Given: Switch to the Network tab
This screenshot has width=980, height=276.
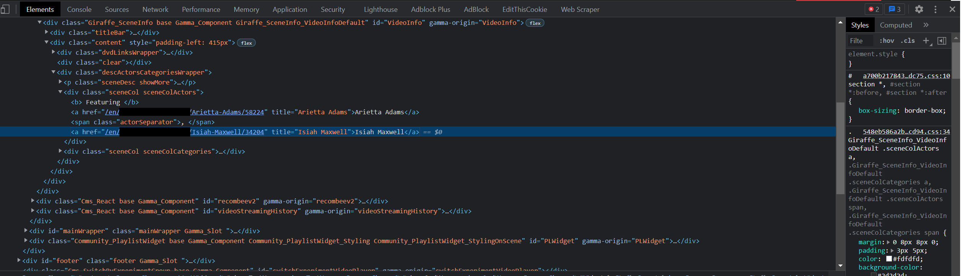Looking at the screenshot, I should [x=155, y=9].
